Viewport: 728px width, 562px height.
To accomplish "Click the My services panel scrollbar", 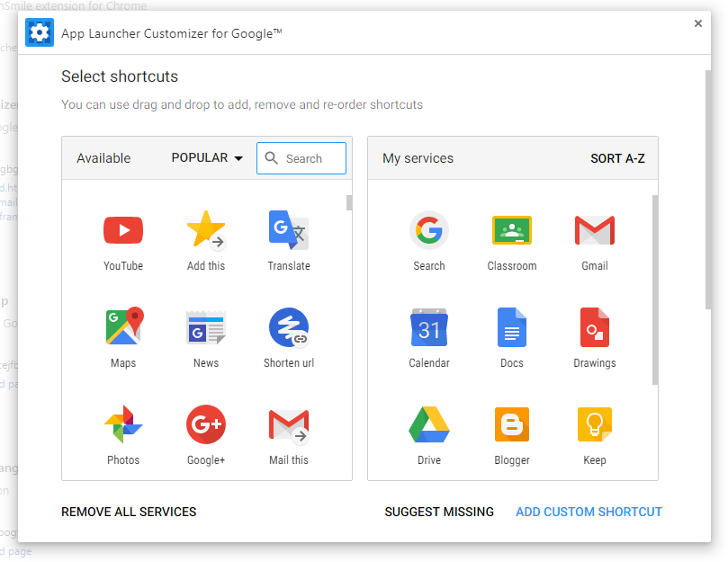I will [x=655, y=290].
